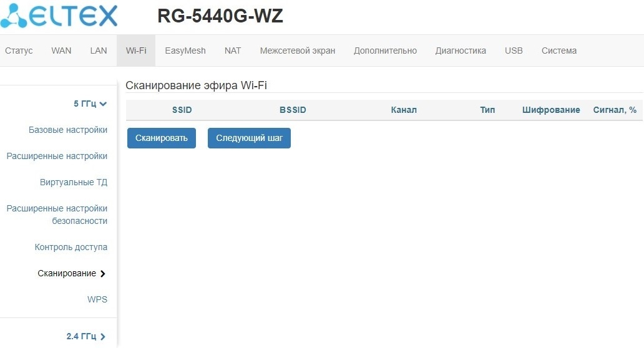This screenshot has height=348, width=644.
Task: Go to Контроль доступа page
Action: (x=71, y=247)
